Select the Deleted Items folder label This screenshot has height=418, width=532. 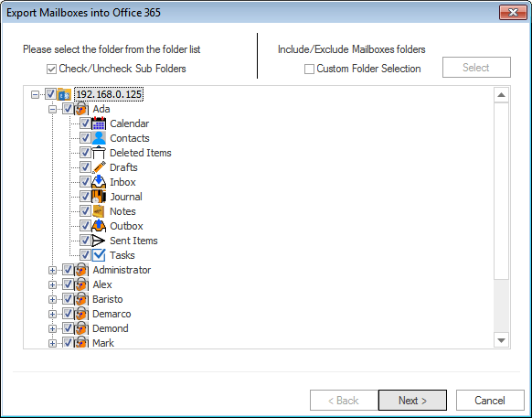tap(141, 153)
